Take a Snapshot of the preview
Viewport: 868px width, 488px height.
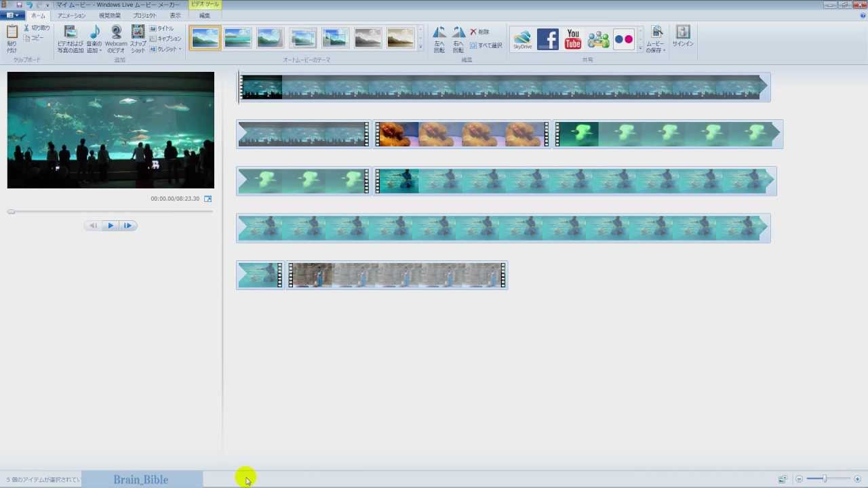pyautogui.click(x=138, y=39)
